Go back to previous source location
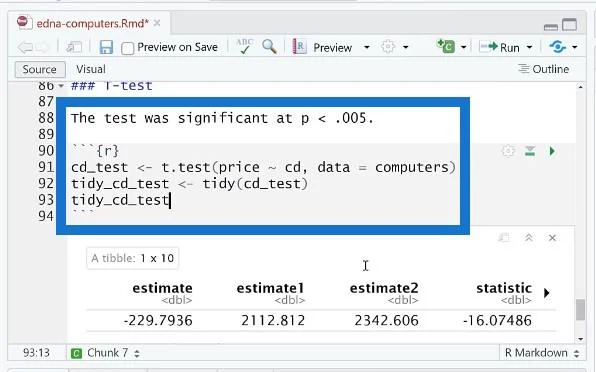 point(25,47)
